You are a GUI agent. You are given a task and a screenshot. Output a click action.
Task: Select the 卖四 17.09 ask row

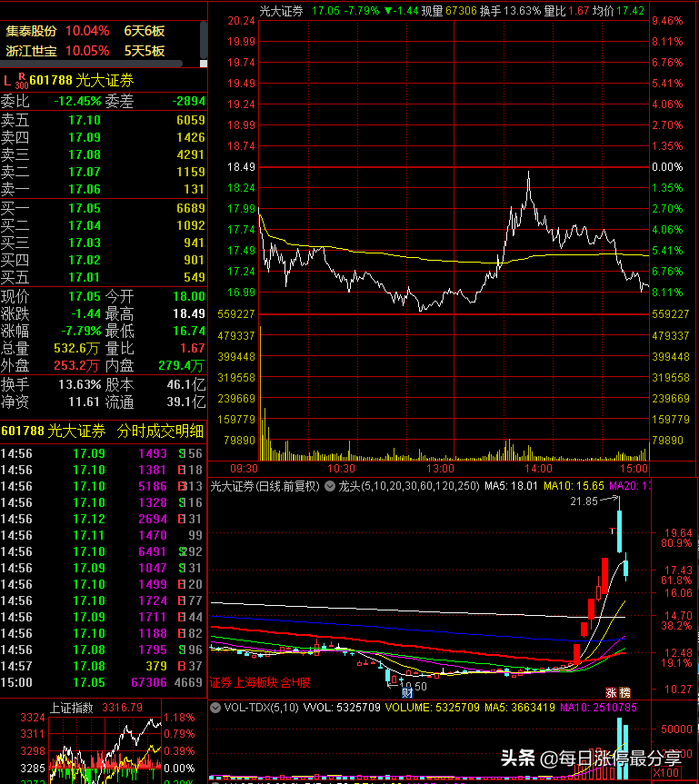(103, 137)
